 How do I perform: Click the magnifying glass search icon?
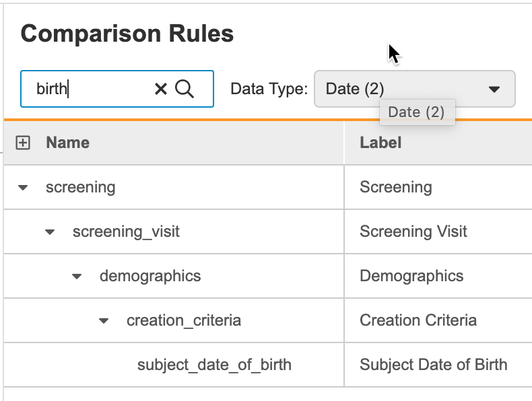[x=185, y=89]
